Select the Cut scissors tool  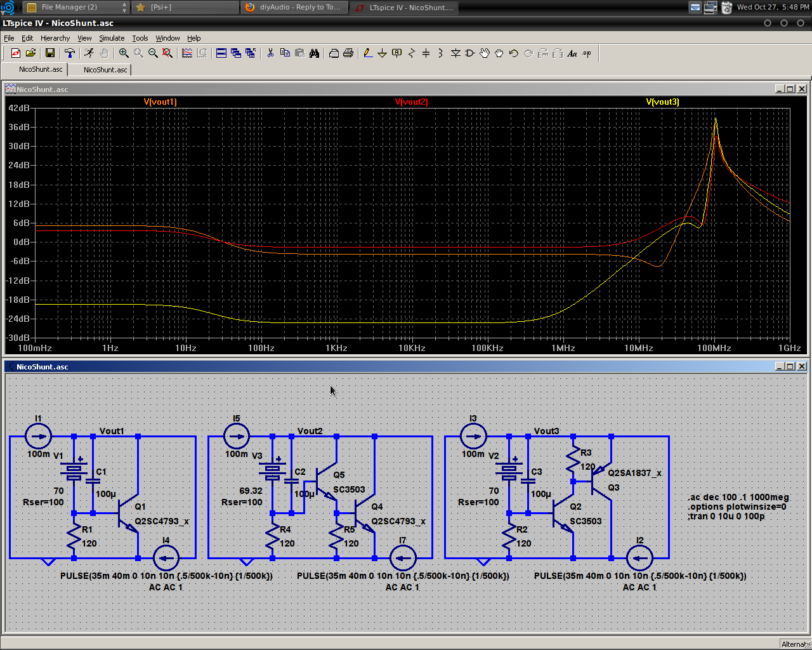click(270, 53)
